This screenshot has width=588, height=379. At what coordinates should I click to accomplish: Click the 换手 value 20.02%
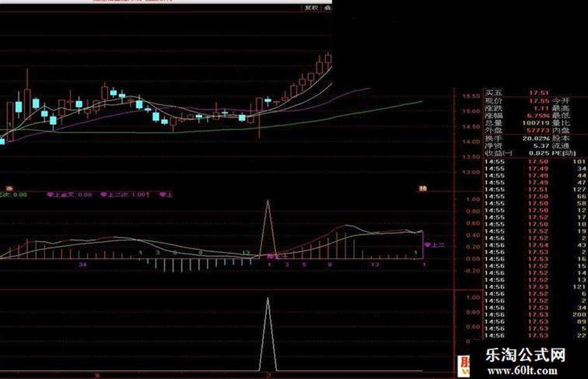coord(536,138)
